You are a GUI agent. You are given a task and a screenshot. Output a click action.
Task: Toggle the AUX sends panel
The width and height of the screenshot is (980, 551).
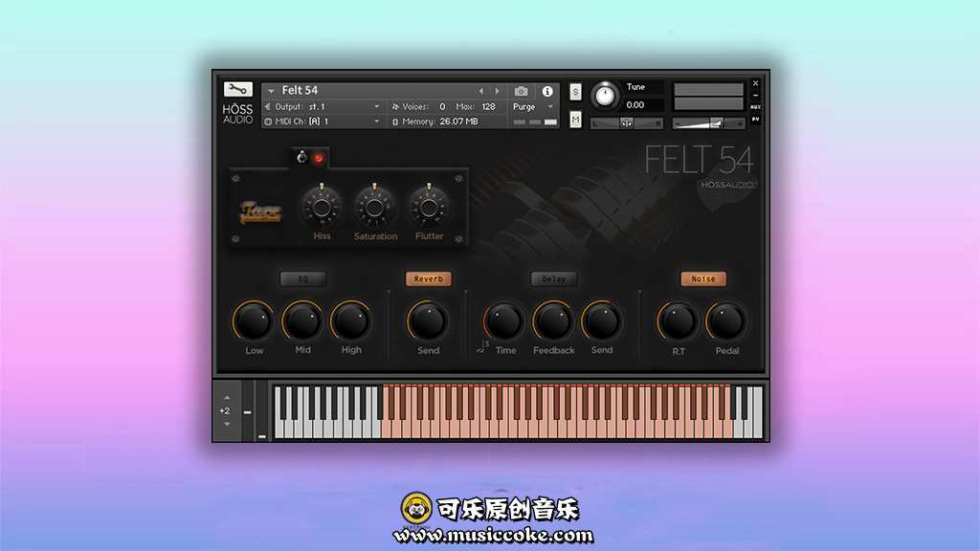[756, 107]
